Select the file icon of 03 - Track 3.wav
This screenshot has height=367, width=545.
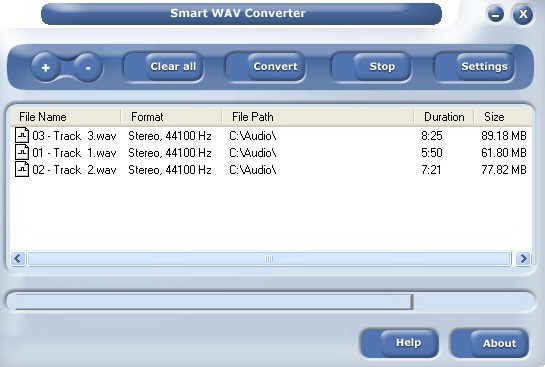22,135
